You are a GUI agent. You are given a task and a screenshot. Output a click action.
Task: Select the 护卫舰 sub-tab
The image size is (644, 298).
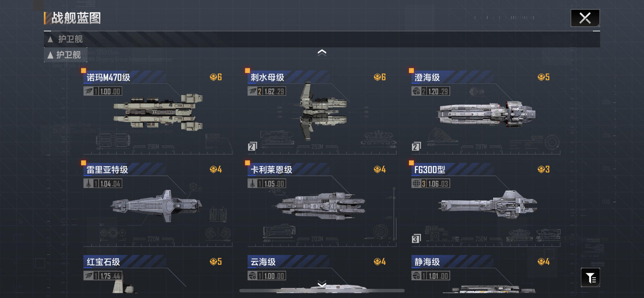(65, 55)
